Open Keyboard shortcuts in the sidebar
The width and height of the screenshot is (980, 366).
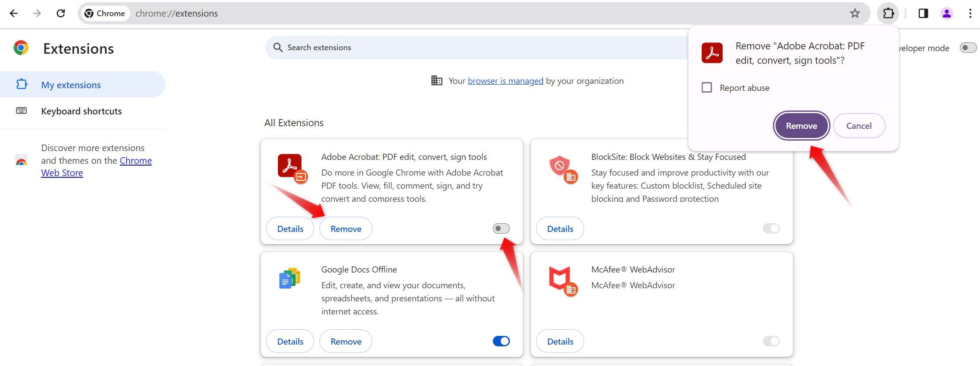point(83,111)
